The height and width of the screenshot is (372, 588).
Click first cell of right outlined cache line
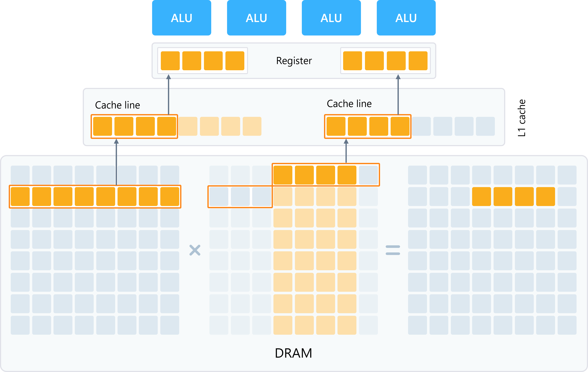[x=336, y=126]
